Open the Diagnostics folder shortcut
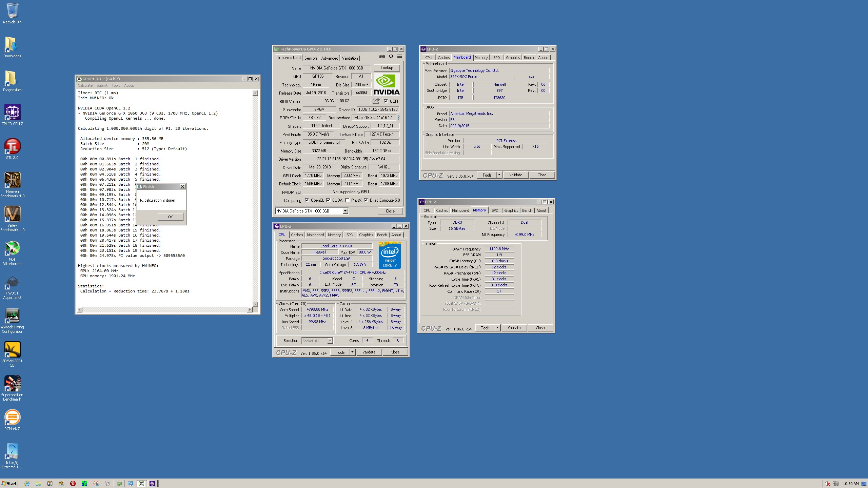Viewport: 868px width, 488px height. coord(12,81)
